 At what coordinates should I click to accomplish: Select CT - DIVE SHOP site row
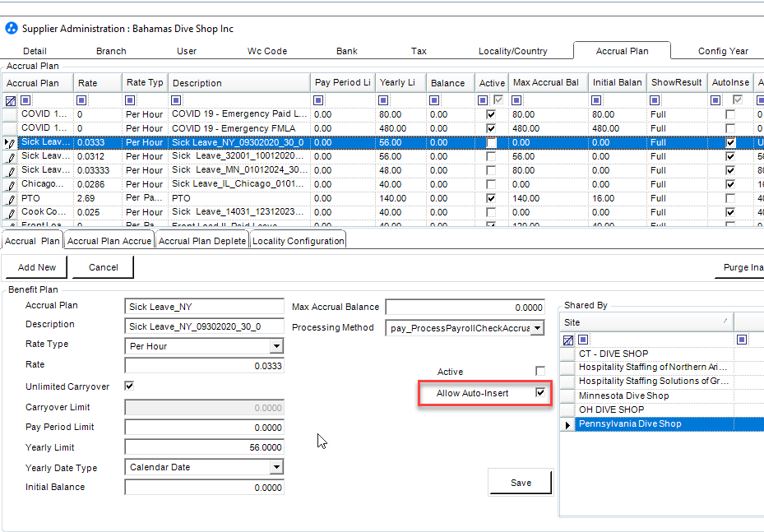(655, 354)
